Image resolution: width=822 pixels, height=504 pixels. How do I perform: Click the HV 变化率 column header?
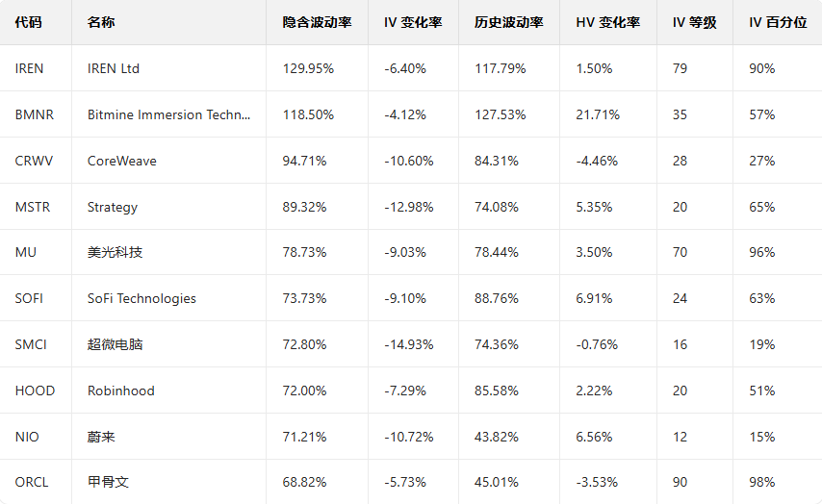click(607, 22)
